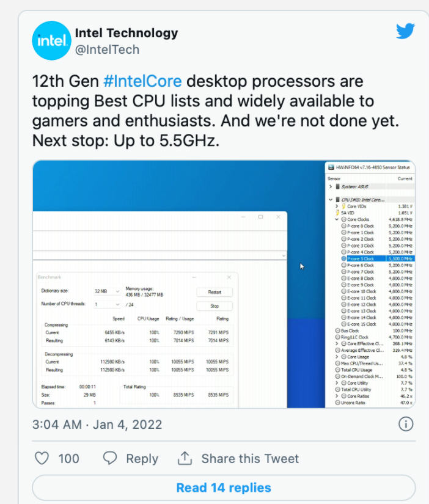
Task: Click the HWiNFO64 title bar icon
Action: 332,166
